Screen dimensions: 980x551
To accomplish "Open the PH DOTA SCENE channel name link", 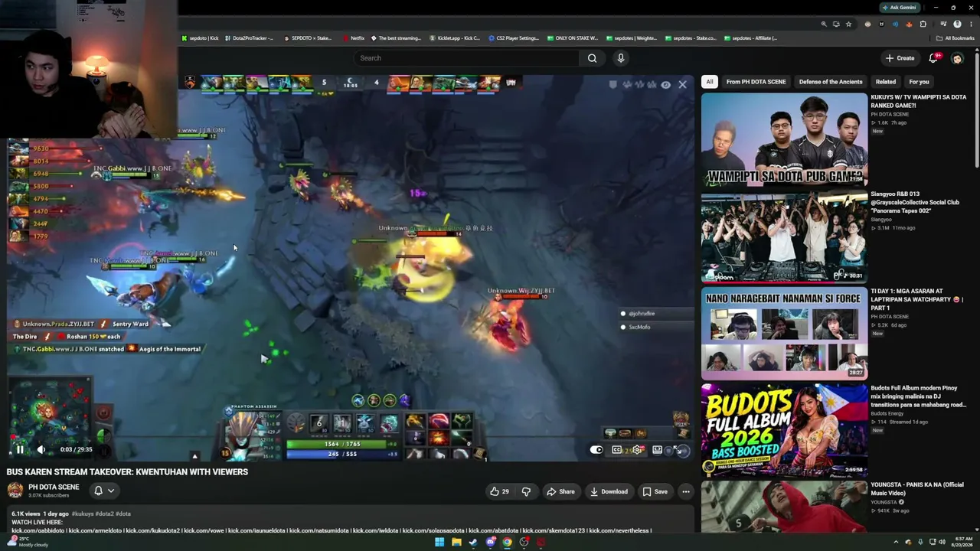I will [x=54, y=487].
